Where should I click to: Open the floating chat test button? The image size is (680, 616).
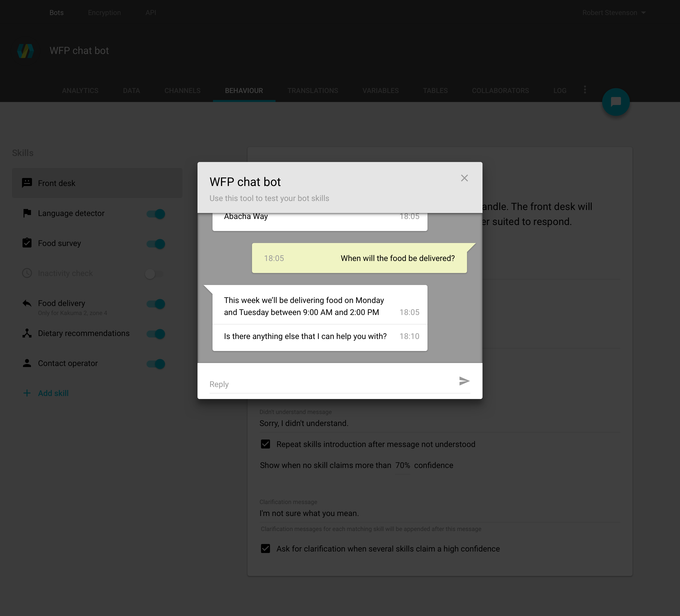pyautogui.click(x=615, y=102)
